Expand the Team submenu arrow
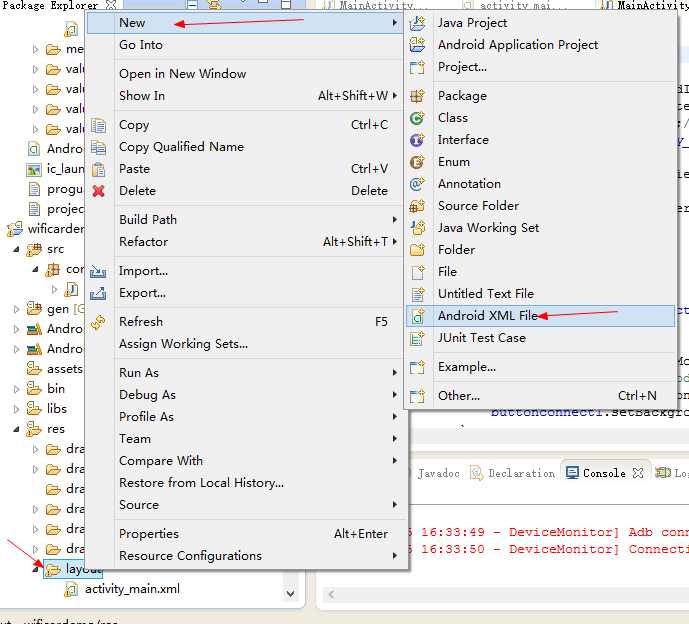Viewport: 689px width, 624px height. point(395,439)
